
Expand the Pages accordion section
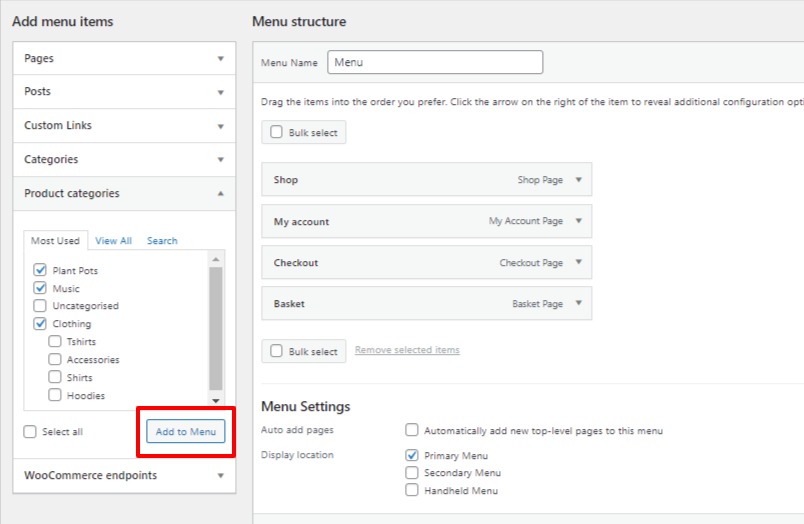click(x=220, y=59)
